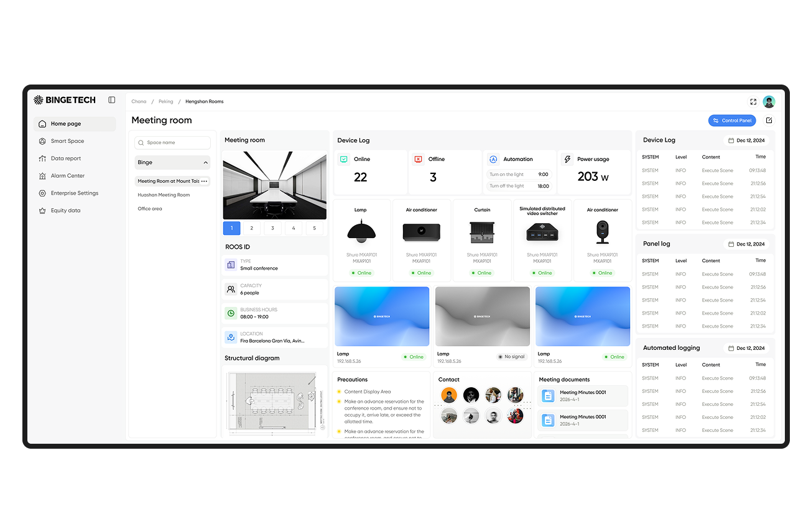Go to Chana in the breadcrumb
The image size is (811, 532).
(x=139, y=101)
